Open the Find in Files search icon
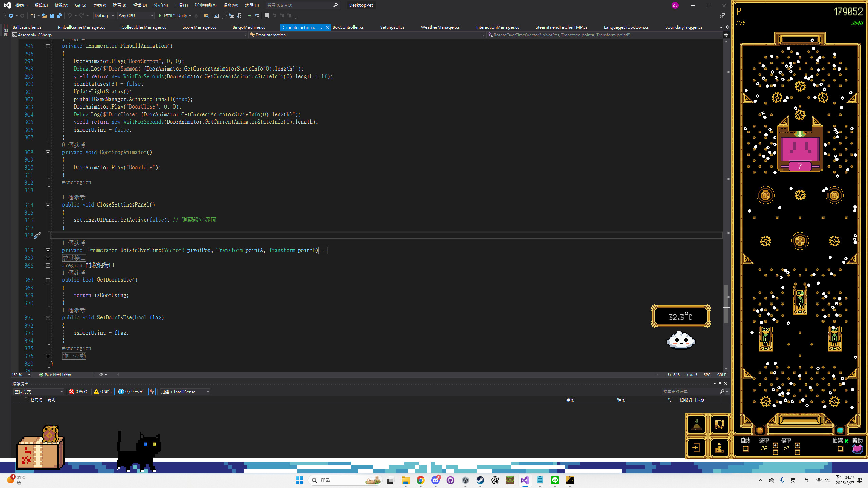The height and width of the screenshot is (488, 868). tap(206, 16)
